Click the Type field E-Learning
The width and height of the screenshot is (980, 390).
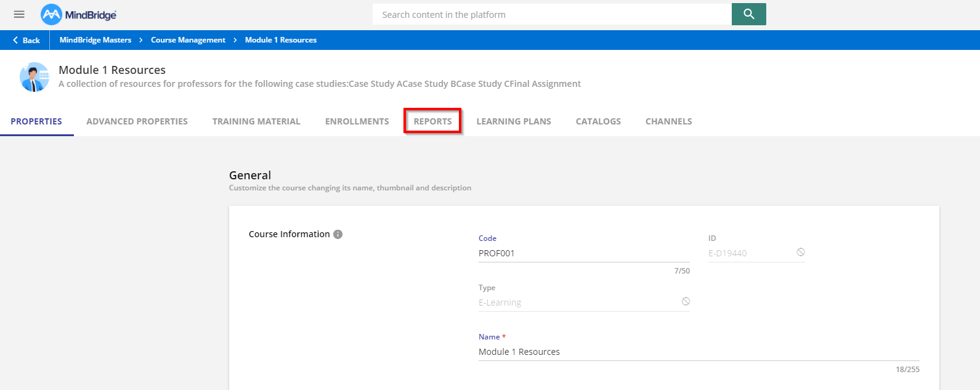pos(584,303)
